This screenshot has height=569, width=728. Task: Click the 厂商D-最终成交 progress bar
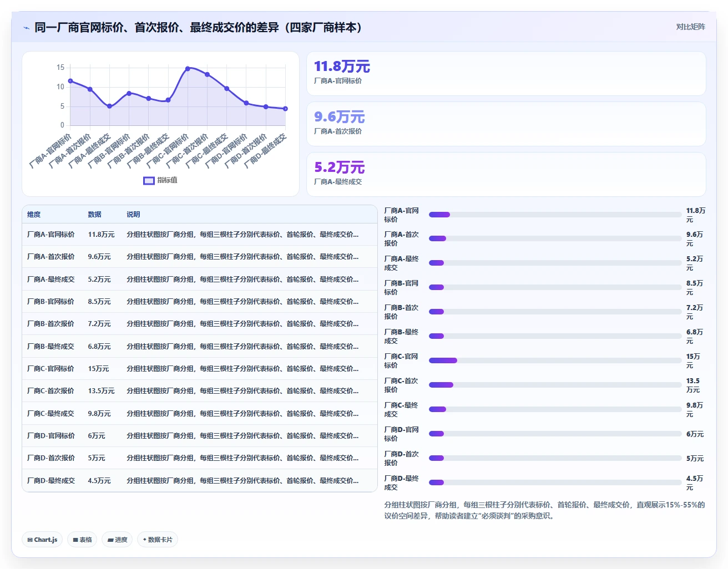555,482
